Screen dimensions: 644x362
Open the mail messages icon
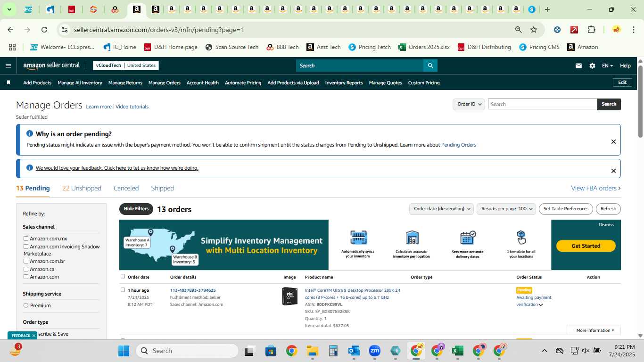pos(578,66)
